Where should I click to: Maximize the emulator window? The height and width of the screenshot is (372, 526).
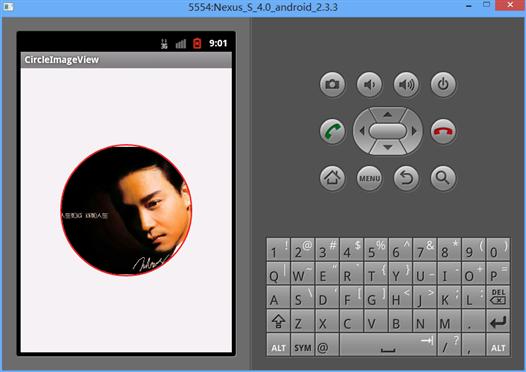tap(486, 5)
